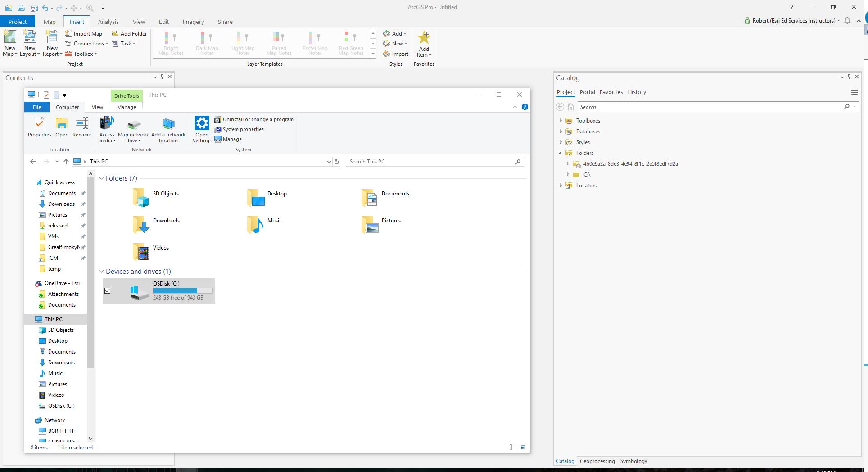This screenshot has height=472, width=868.
Task: Collapse the Folders (7) group in Explorer
Action: coord(101,178)
